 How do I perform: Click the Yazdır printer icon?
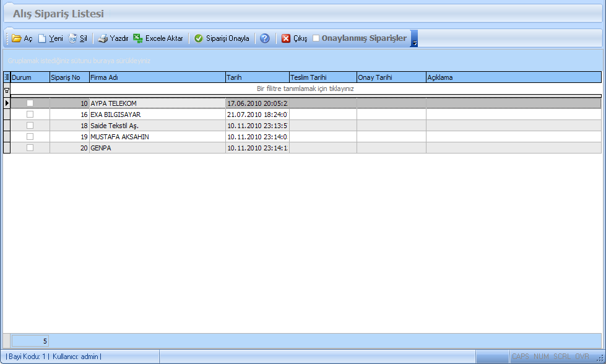tap(103, 38)
